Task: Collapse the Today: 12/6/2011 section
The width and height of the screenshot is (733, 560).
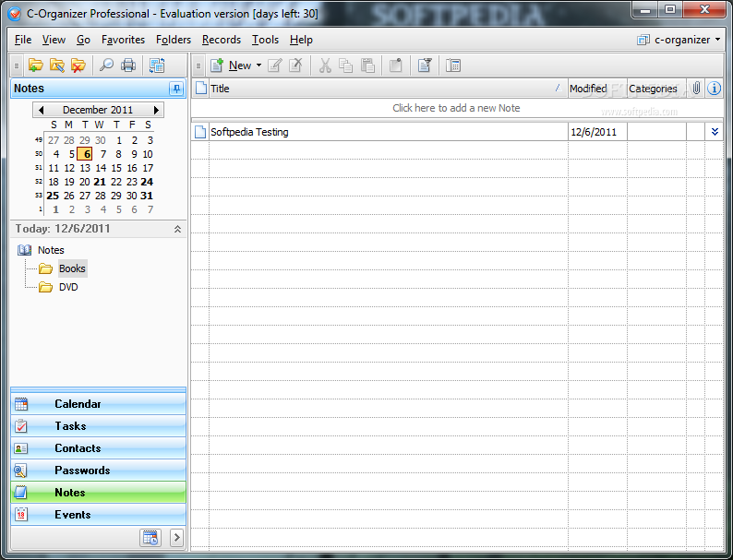Action: 177,229
